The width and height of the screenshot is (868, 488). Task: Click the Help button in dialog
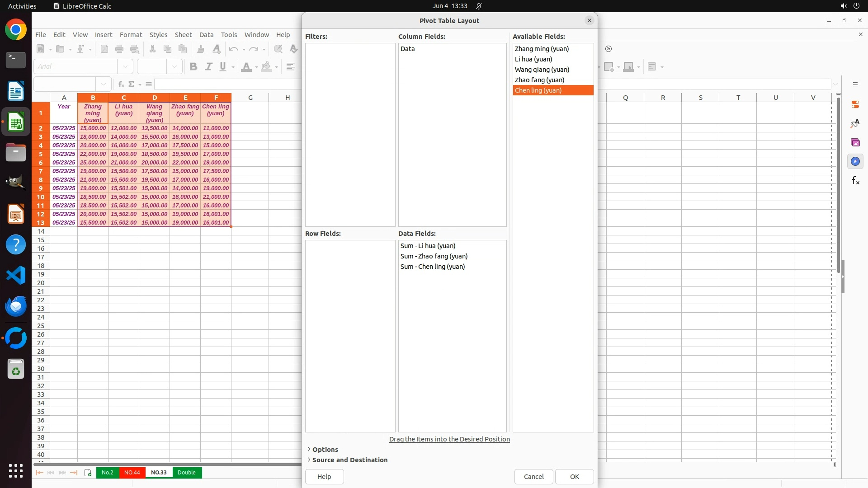pos(324,477)
